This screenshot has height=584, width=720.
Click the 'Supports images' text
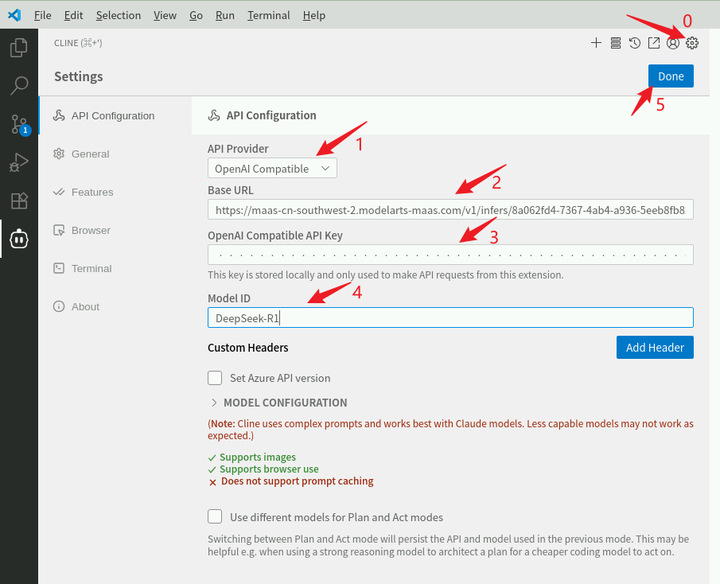(258, 457)
